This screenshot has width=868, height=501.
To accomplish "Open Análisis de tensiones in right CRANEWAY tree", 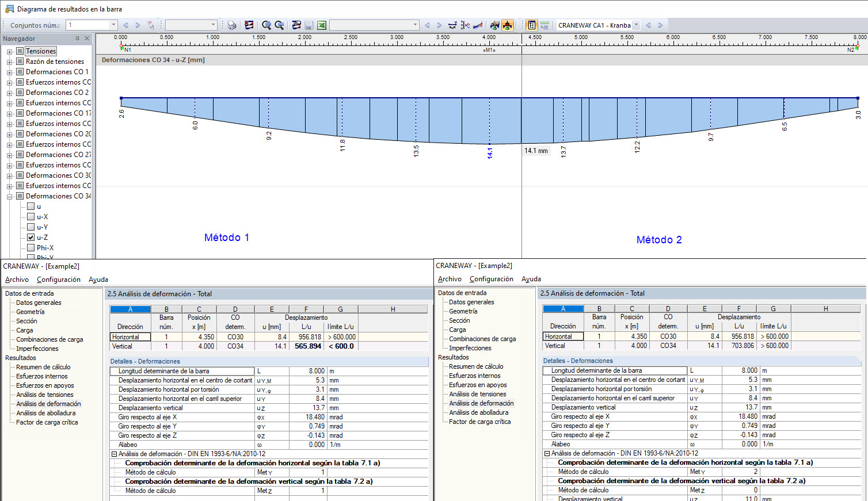I will pos(477,394).
